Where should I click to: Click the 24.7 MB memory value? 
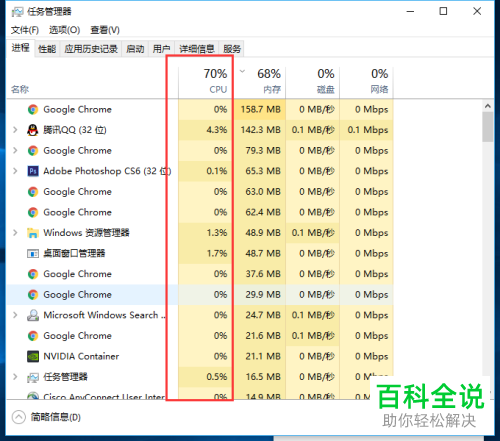pyautogui.click(x=263, y=315)
